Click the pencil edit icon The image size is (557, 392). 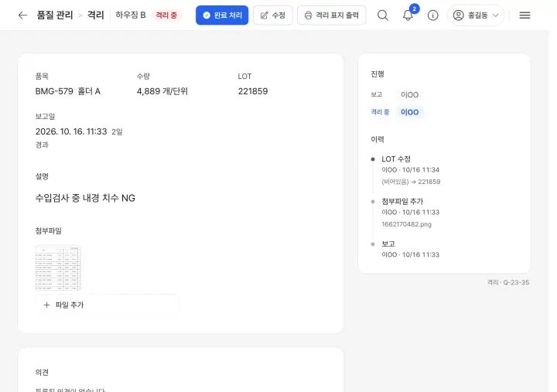264,15
